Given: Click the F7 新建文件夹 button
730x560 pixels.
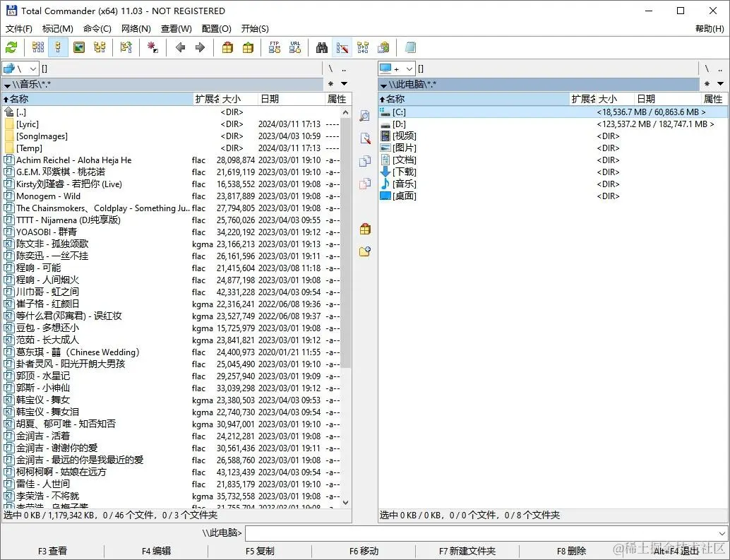Looking at the screenshot, I should click(x=467, y=551).
